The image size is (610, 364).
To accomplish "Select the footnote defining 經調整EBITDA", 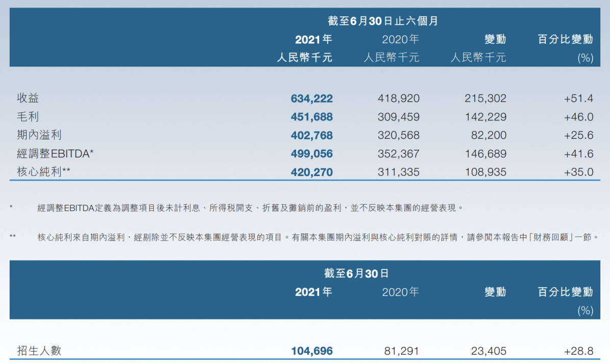I will 250,208.
